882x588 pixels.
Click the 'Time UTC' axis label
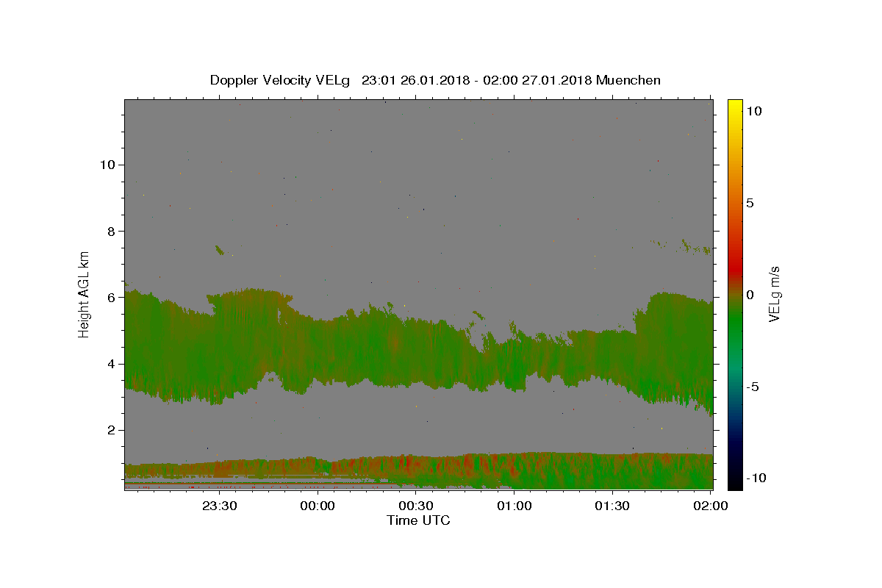click(418, 520)
